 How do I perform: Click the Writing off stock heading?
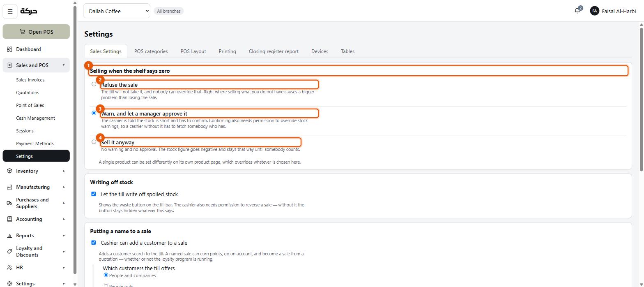coord(111,182)
